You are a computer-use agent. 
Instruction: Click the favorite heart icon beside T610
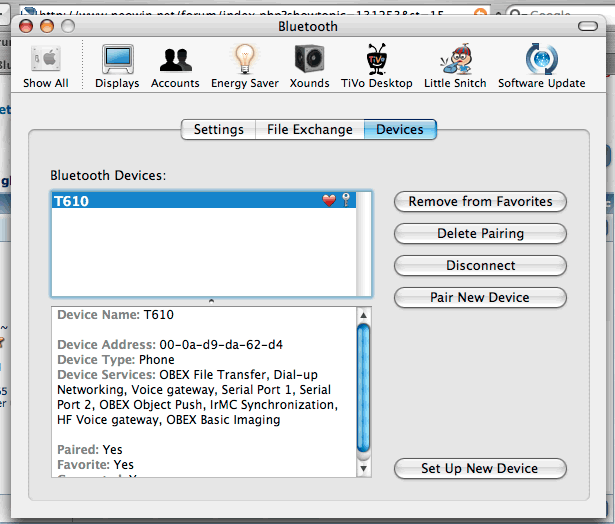coord(329,201)
